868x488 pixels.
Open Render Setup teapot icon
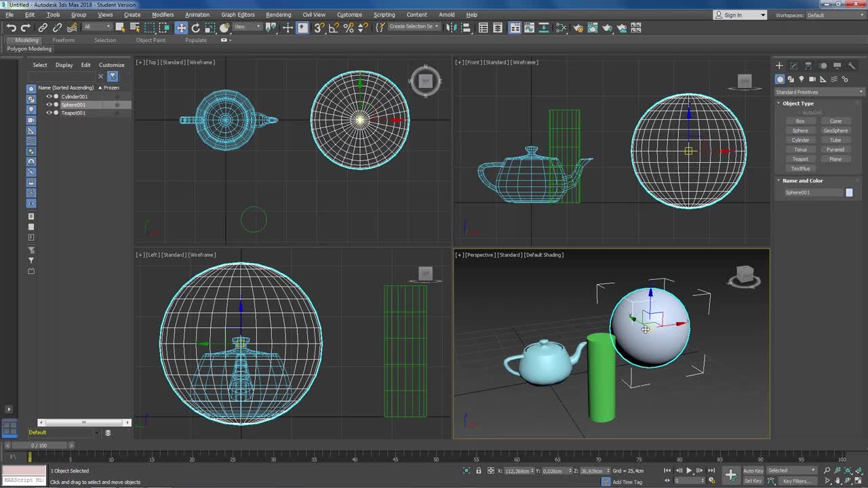pos(578,28)
